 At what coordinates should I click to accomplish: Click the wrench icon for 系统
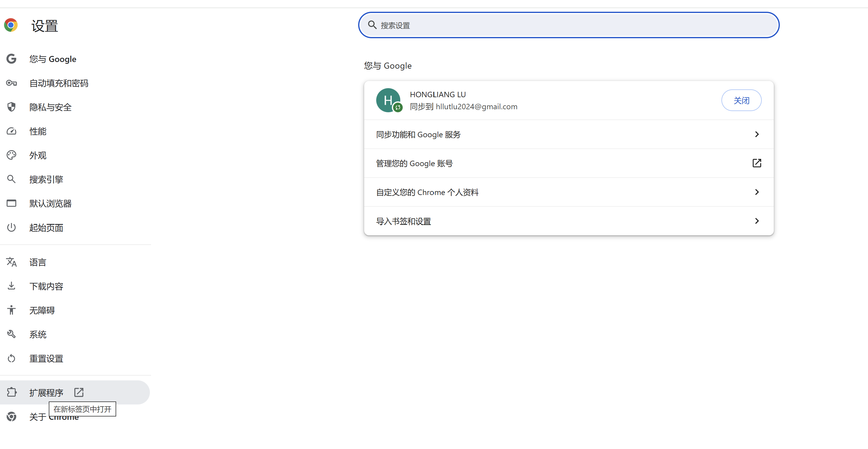click(x=11, y=334)
